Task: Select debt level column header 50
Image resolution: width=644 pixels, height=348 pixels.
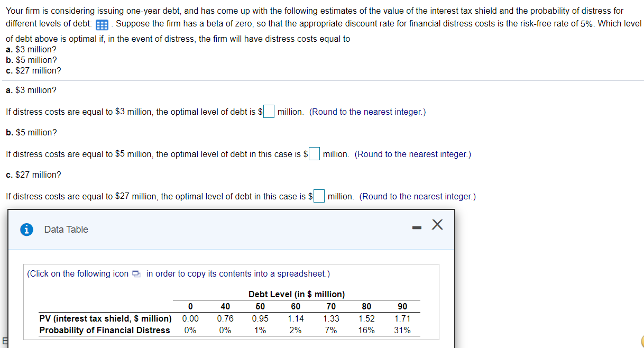Action: (x=261, y=307)
